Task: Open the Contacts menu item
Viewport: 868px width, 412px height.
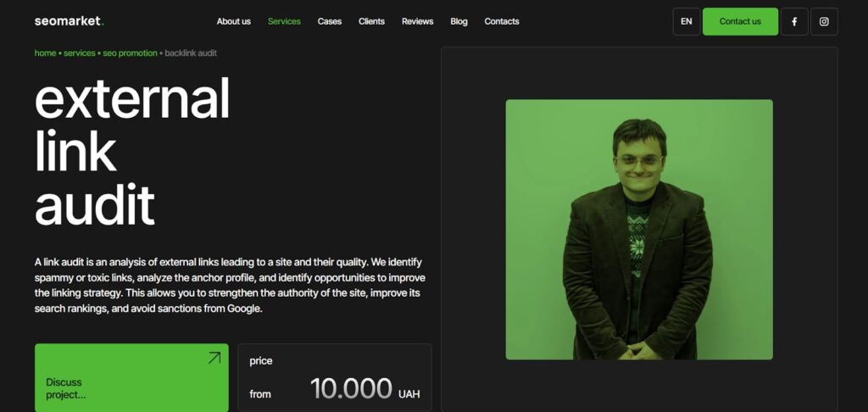Action: (502, 21)
